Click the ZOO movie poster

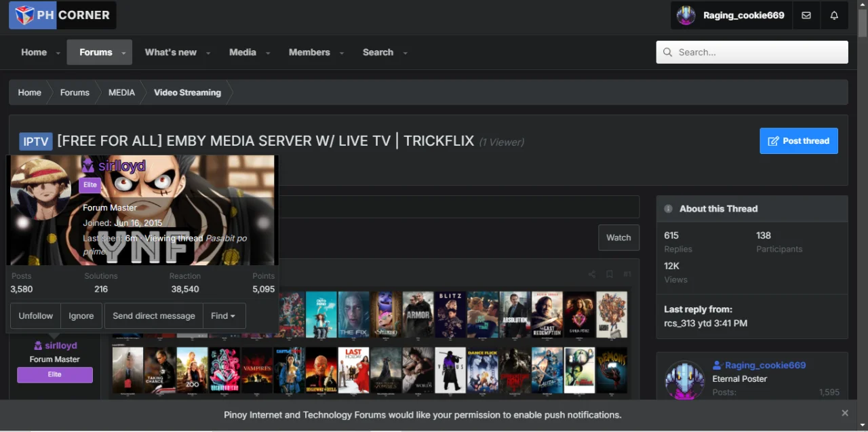click(192, 370)
